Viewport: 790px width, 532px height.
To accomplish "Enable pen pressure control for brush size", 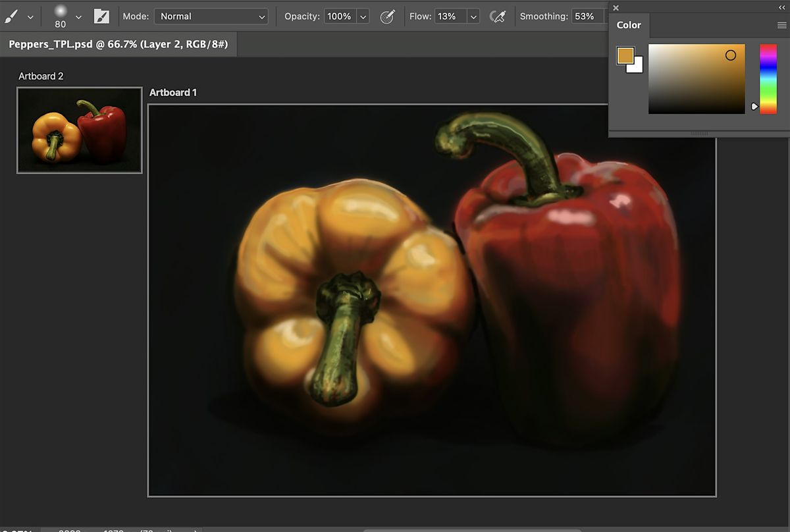I will coord(498,16).
